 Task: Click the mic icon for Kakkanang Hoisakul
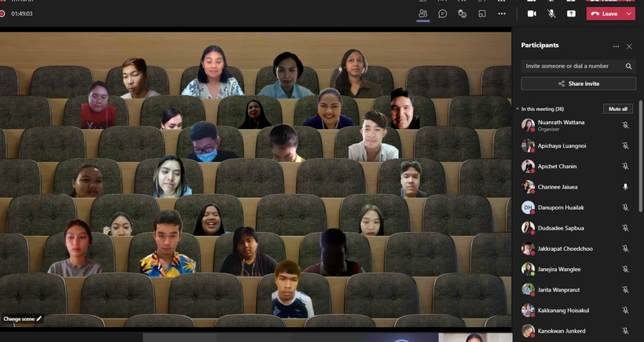[x=625, y=310]
